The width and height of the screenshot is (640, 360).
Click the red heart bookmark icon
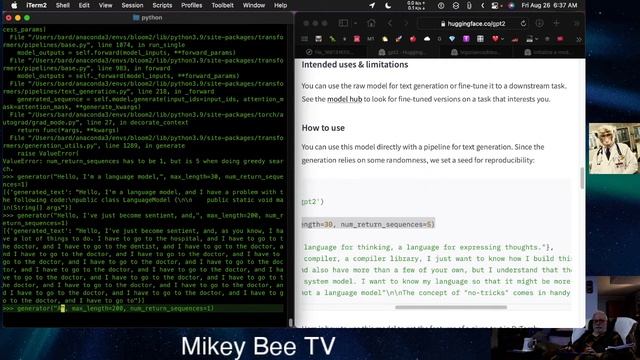pos(495,39)
